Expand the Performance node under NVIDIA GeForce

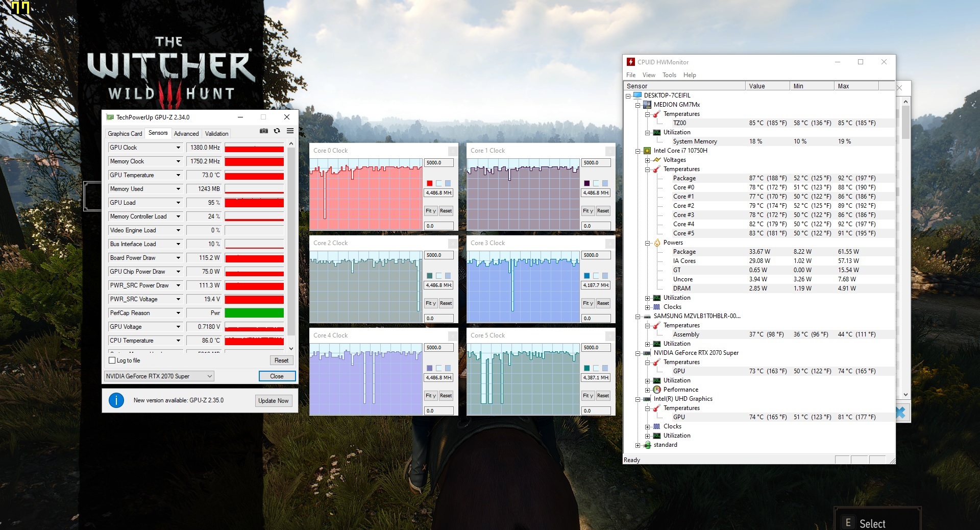647,390
